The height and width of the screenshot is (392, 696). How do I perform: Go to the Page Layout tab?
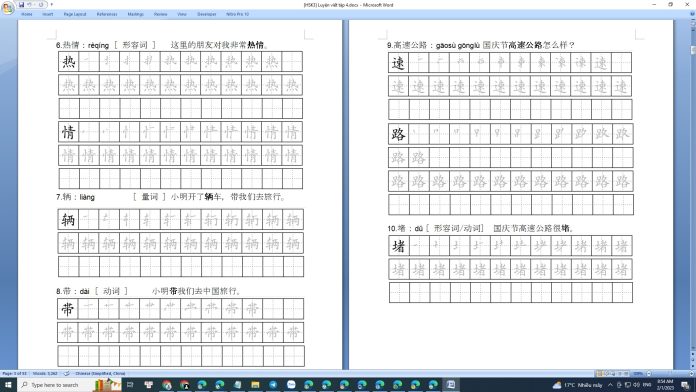pos(75,14)
